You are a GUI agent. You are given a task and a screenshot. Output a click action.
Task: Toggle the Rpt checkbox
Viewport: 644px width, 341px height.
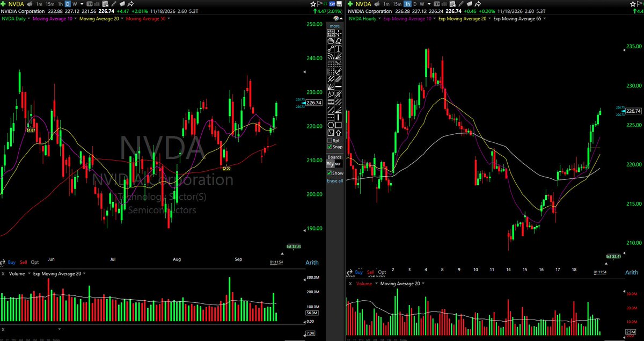(330, 140)
